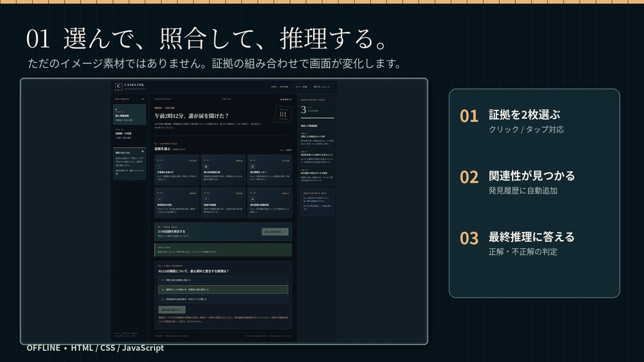This screenshot has width=644, height=362.
Task: Click the progress bar under count 3
Action: click(x=317, y=118)
